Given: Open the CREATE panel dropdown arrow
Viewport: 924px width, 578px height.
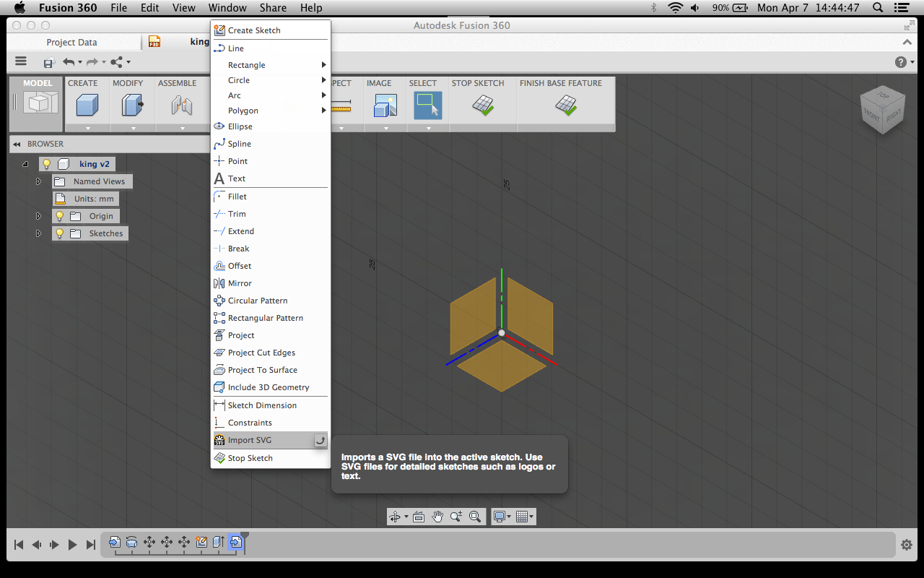Looking at the screenshot, I should [87, 128].
